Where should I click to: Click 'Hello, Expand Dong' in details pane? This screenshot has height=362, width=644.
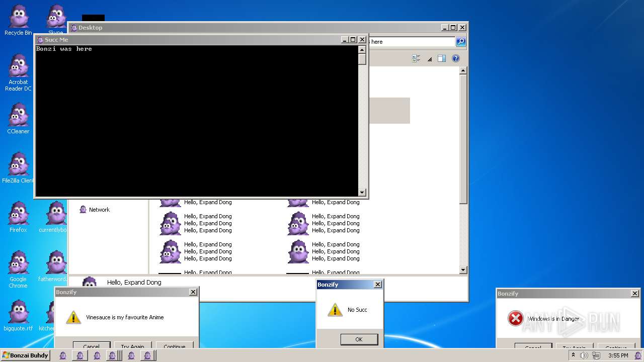click(134, 283)
